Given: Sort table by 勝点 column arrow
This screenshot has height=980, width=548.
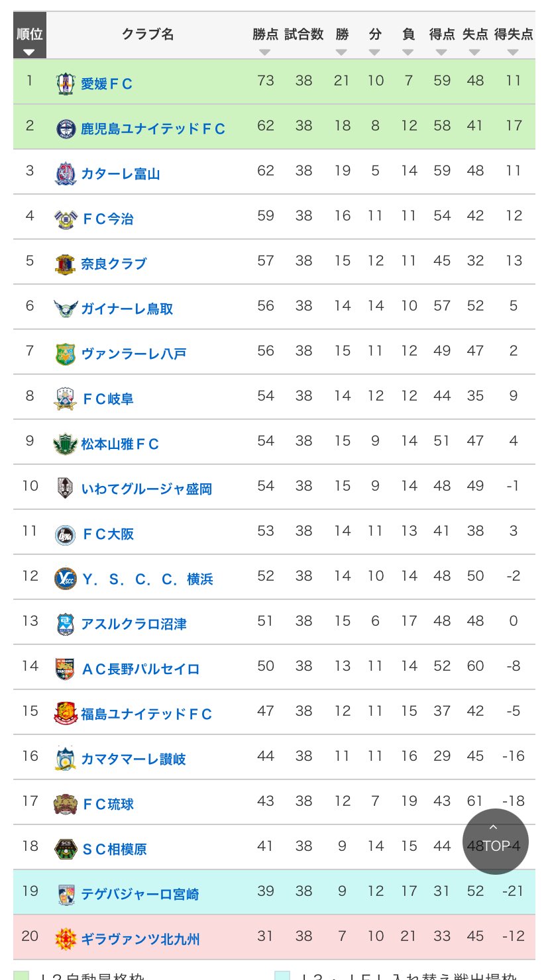Looking at the screenshot, I should point(265,52).
